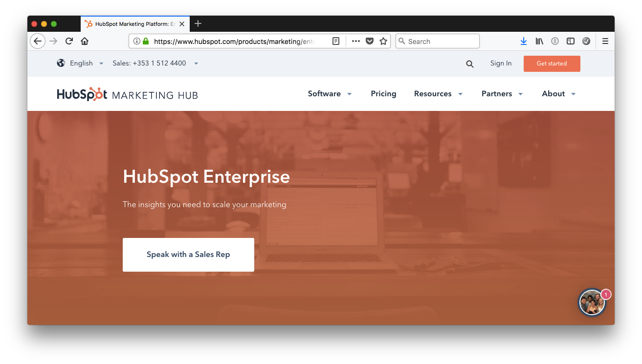642x364 pixels.
Task: Click the browser Search field
Action: pos(437,41)
